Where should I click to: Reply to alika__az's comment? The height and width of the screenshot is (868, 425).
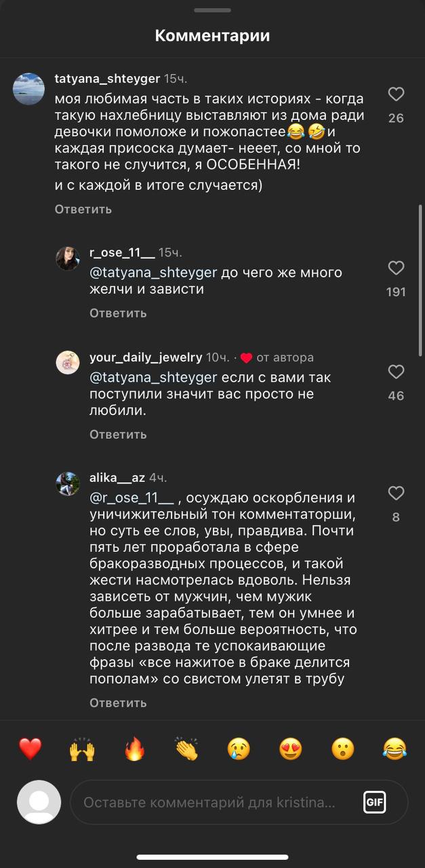(x=118, y=703)
